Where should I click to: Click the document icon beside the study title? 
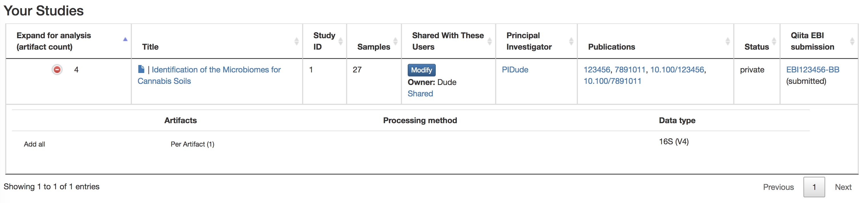(x=141, y=69)
